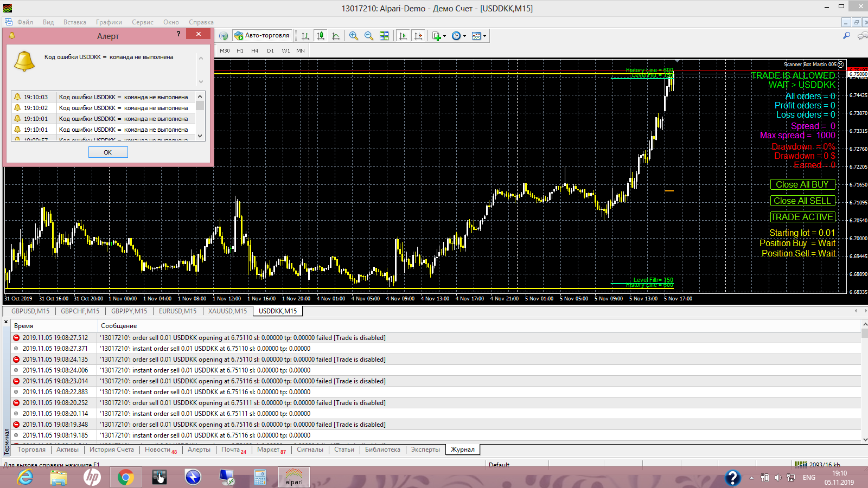Open the HP app from taskbar
Viewport: 868px width, 488px height.
click(92, 477)
